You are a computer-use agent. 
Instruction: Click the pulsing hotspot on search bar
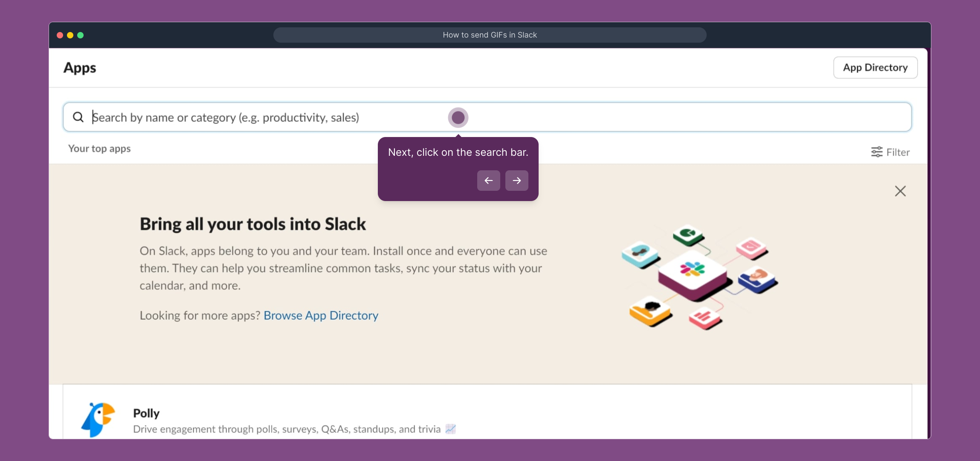point(458,117)
